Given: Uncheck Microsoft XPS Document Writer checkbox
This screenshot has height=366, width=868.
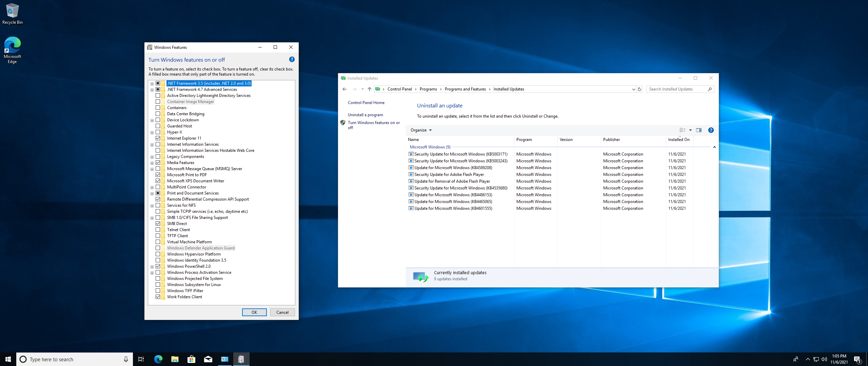Looking at the screenshot, I should point(158,181).
